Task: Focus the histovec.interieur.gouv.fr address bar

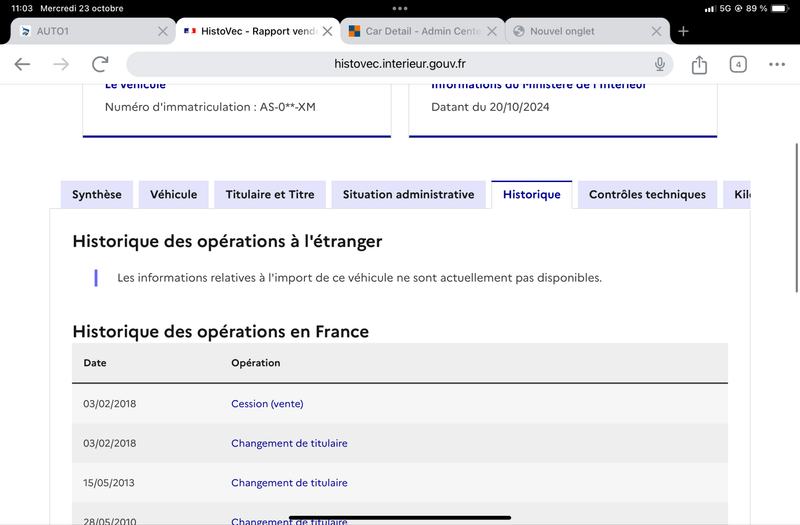Action: coord(399,64)
